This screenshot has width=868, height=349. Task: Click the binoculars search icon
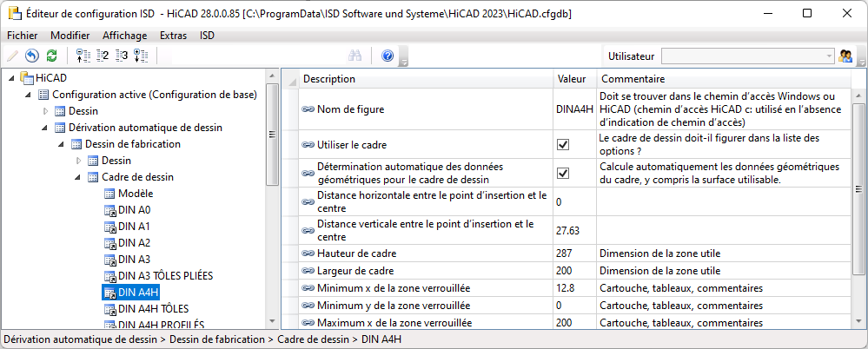[354, 56]
